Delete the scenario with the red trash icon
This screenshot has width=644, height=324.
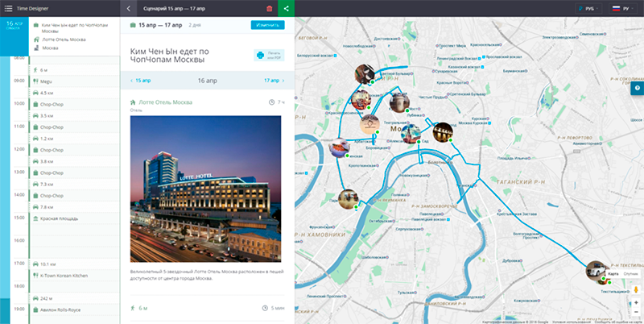pos(269,8)
